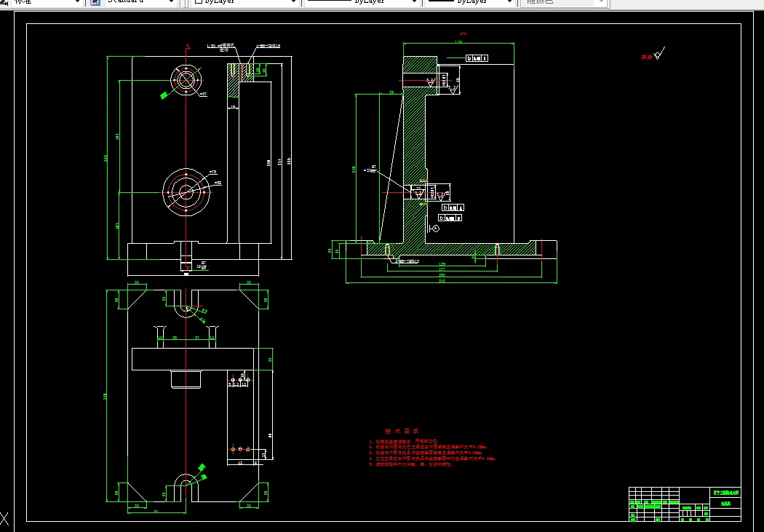Select the 320 vertical dimension

click(x=106, y=158)
